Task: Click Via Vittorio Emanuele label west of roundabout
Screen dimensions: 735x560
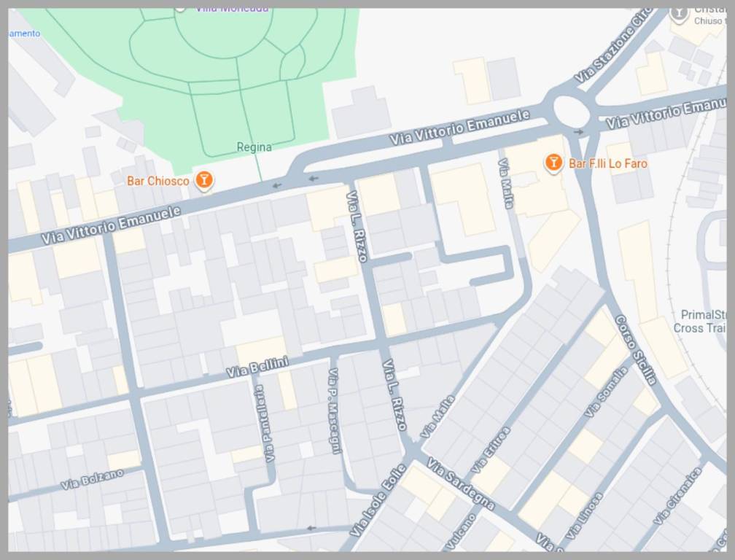Action: tap(460, 127)
